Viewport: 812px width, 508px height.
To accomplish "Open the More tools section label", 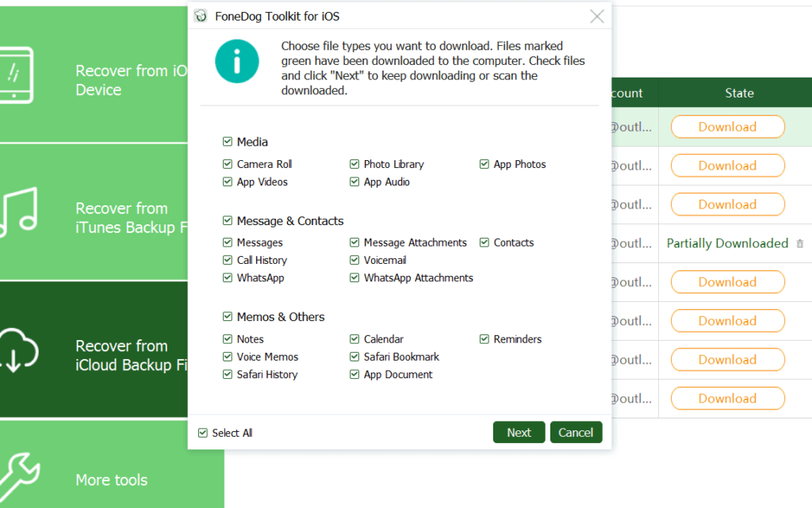I will [111, 480].
